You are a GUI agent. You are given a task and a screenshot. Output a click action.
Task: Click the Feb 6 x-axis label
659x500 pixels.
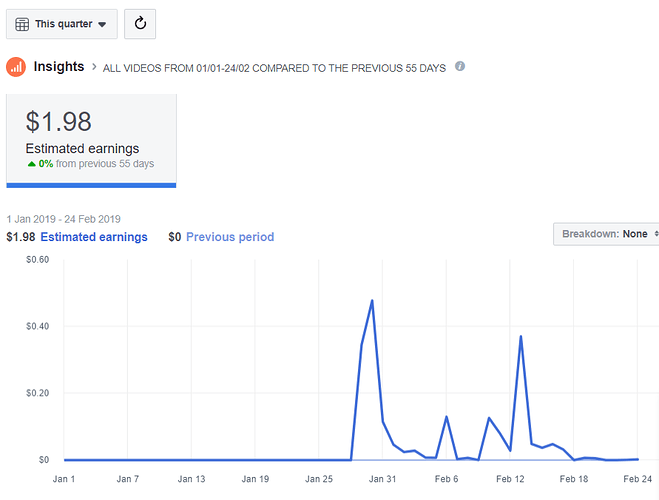(x=446, y=479)
